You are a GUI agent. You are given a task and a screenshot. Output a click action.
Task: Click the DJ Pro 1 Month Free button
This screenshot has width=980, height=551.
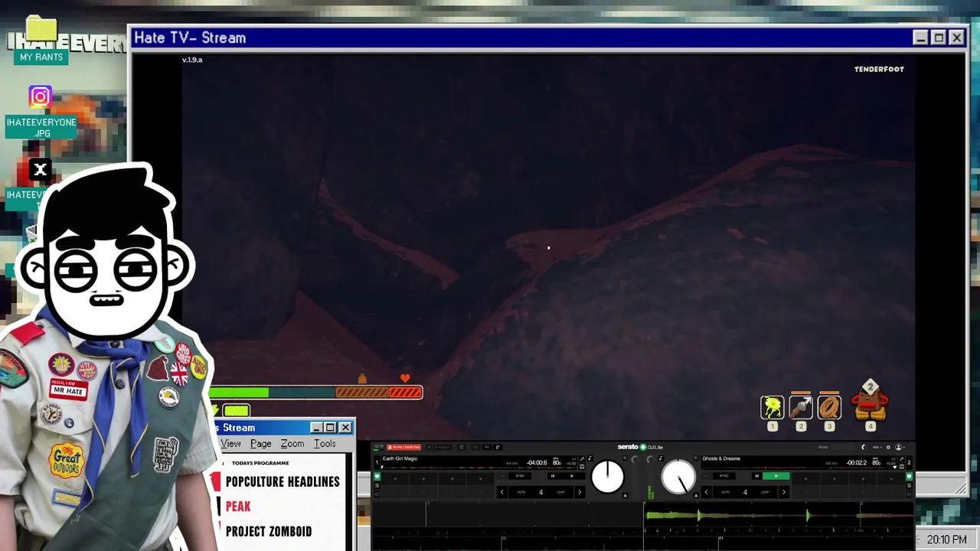(x=403, y=447)
